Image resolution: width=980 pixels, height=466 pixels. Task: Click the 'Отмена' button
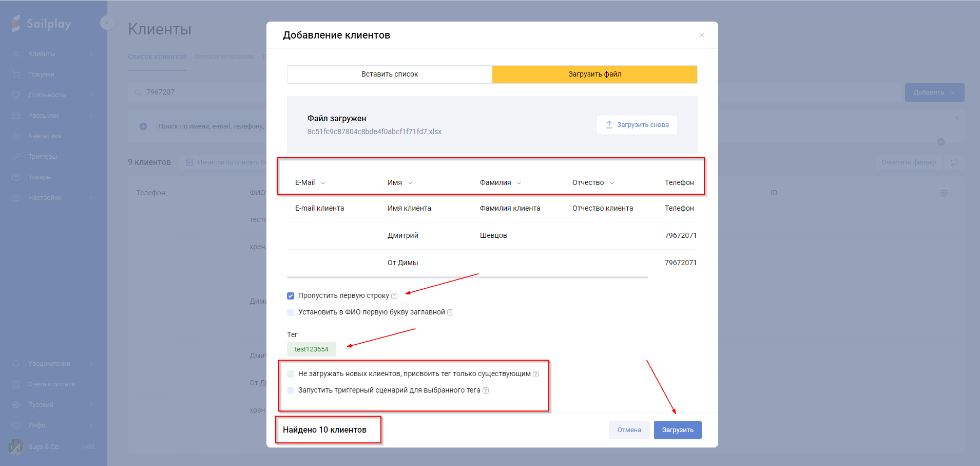[629, 430]
